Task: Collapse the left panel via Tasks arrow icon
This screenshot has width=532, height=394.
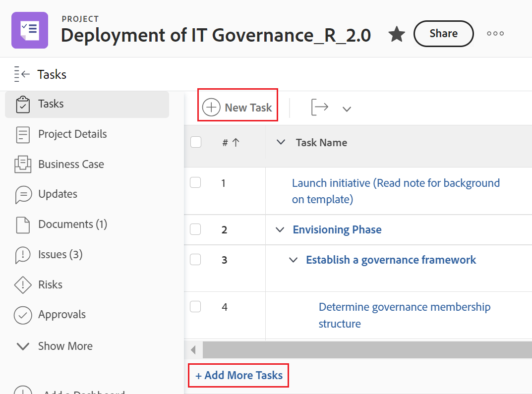Action: pos(23,74)
